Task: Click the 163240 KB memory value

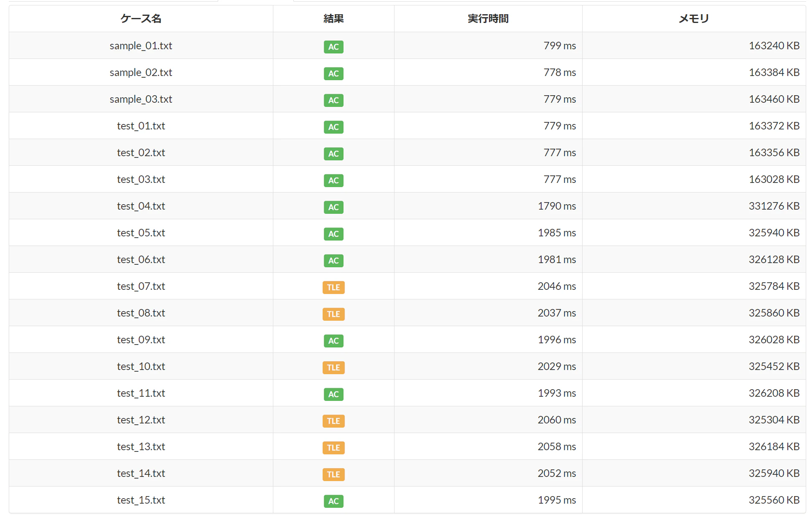Action: 774,46
